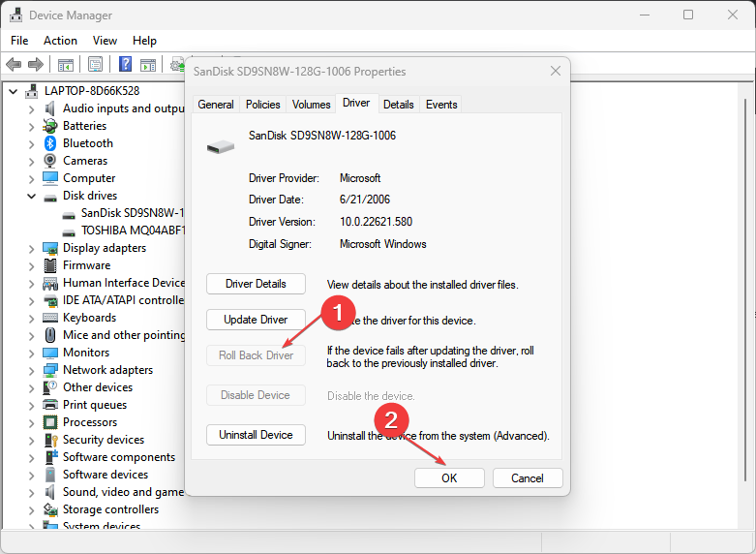The height and width of the screenshot is (554, 756).
Task: Open the Help menu
Action: (144, 41)
